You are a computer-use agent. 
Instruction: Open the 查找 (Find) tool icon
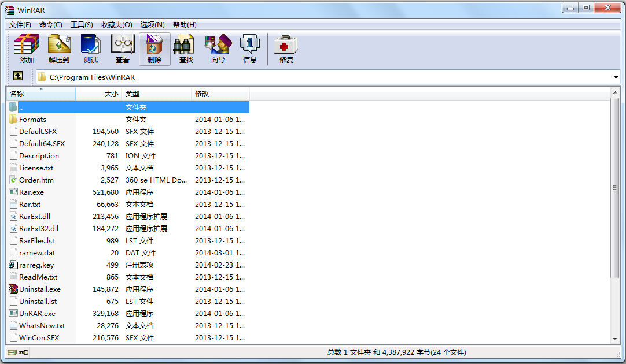pos(185,48)
